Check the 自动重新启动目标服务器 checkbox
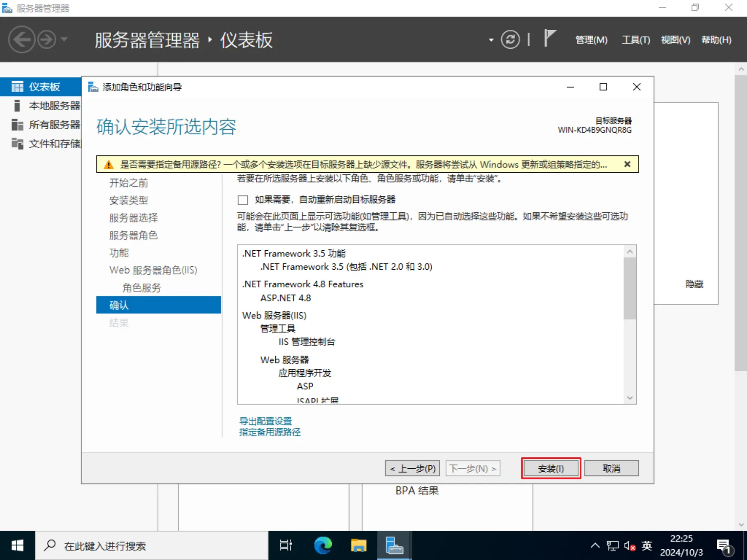Screen dimensions: 747x560 243,200
